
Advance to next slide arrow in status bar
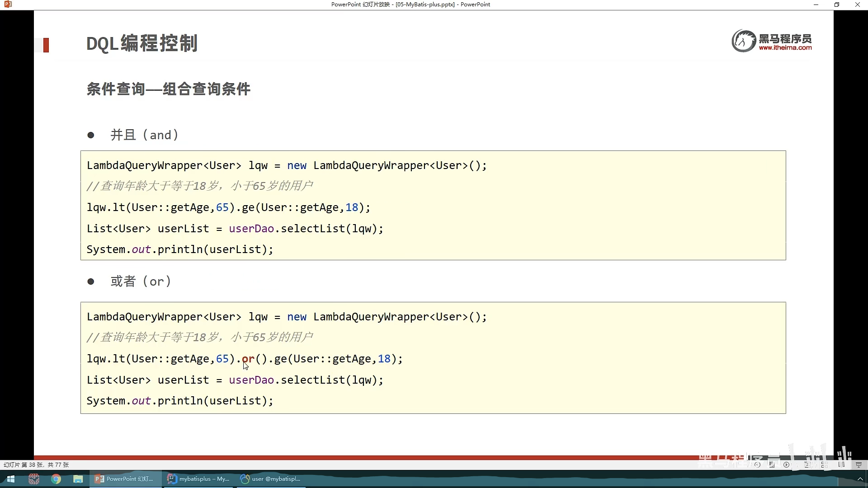click(x=786, y=465)
